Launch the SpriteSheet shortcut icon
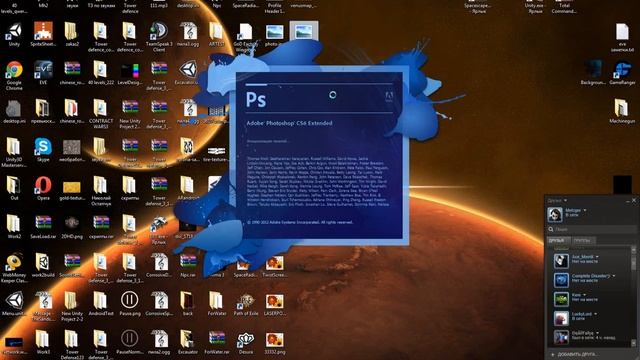Viewport: 640px width, 360px height. coord(43,32)
